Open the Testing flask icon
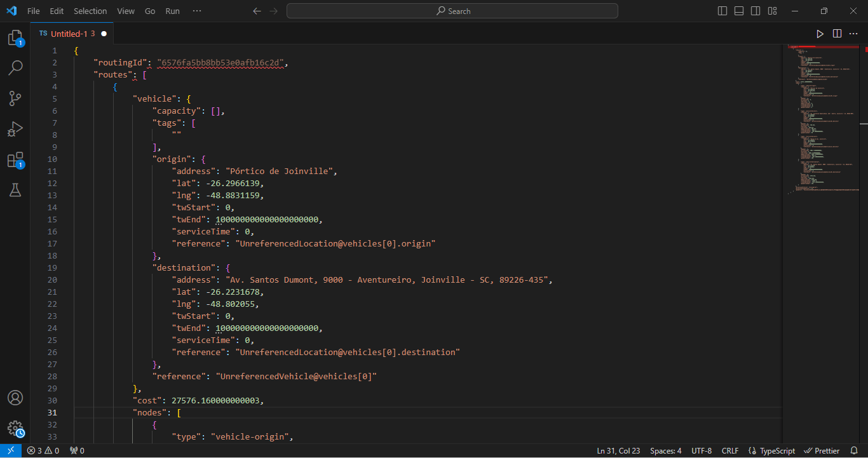The image size is (868, 458). (15, 189)
